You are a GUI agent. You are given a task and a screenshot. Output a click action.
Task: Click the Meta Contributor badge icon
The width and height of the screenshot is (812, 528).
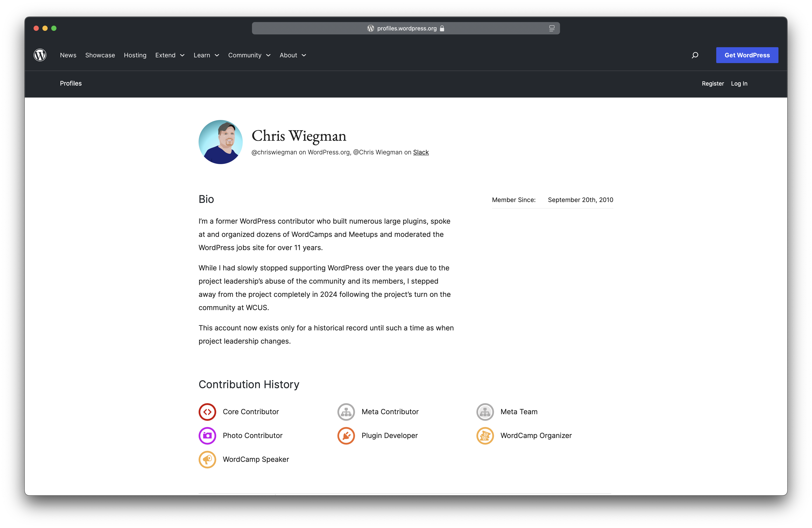click(346, 412)
